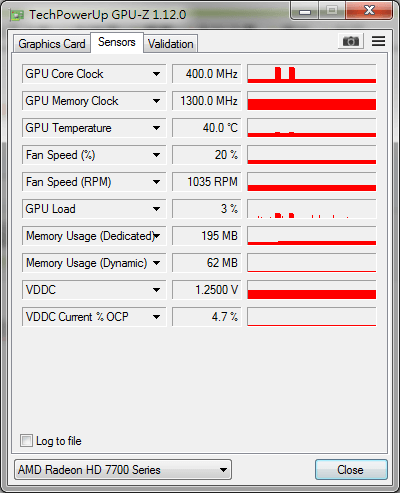The width and height of the screenshot is (400, 493).
Task: Expand the GPU Temperature dropdown arrow
Action: (x=156, y=128)
